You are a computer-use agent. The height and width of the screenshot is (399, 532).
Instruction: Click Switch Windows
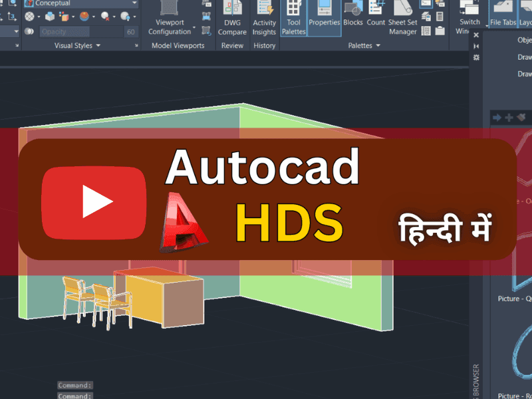point(469,18)
